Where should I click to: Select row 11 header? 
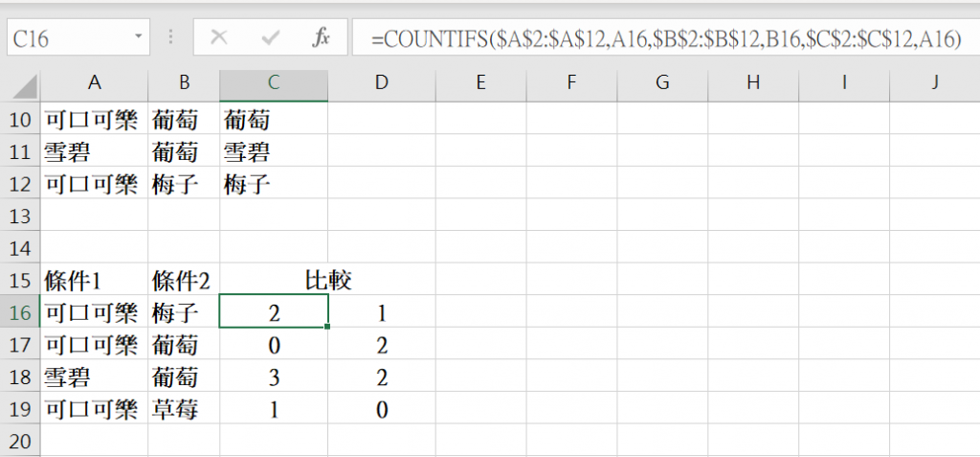(x=21, y=150)
